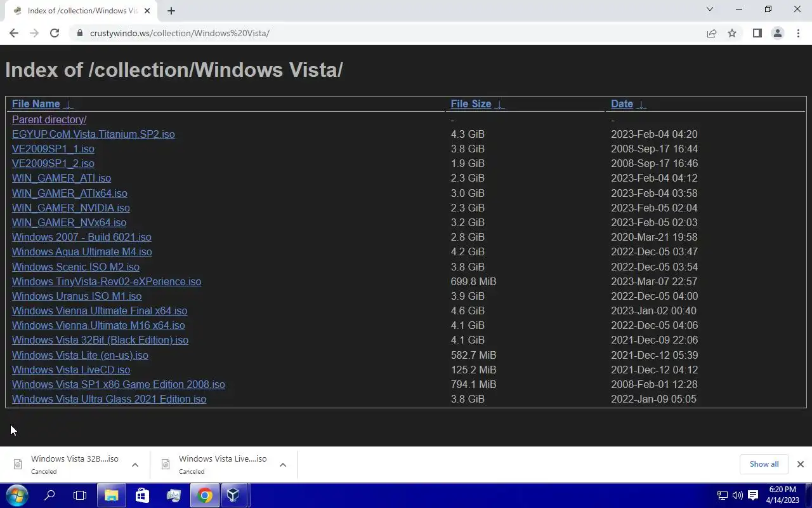Download Windows Aqua Ultimate M4.iso

point(82,251)
